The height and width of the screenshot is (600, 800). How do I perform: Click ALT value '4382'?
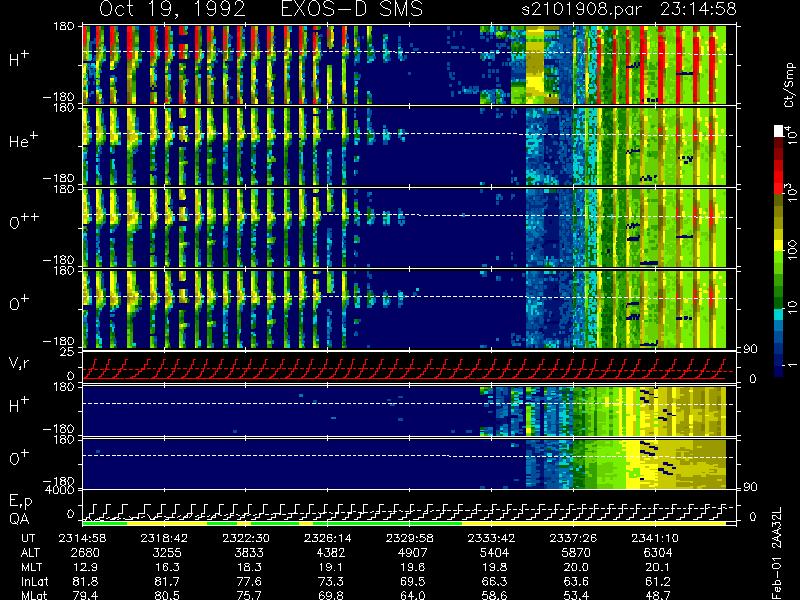click(331, 553)
